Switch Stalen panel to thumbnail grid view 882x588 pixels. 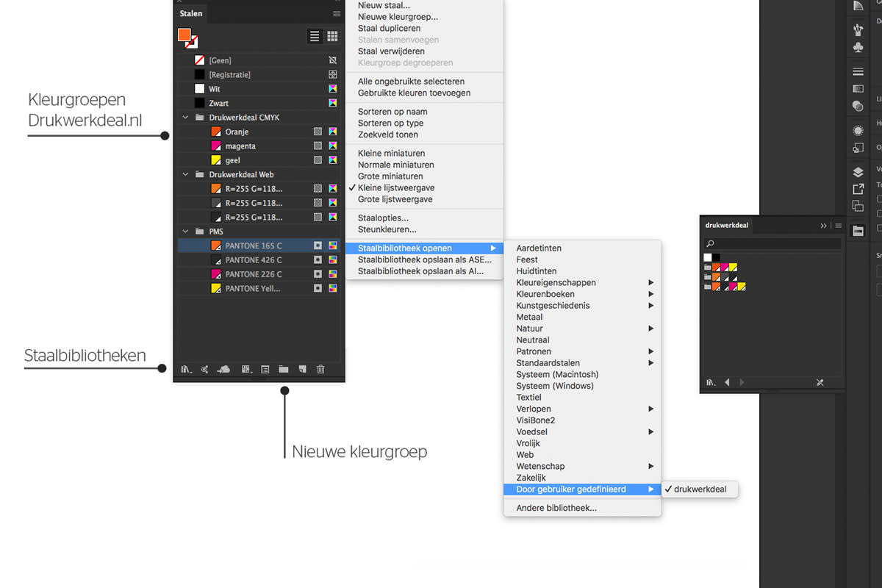332,36
